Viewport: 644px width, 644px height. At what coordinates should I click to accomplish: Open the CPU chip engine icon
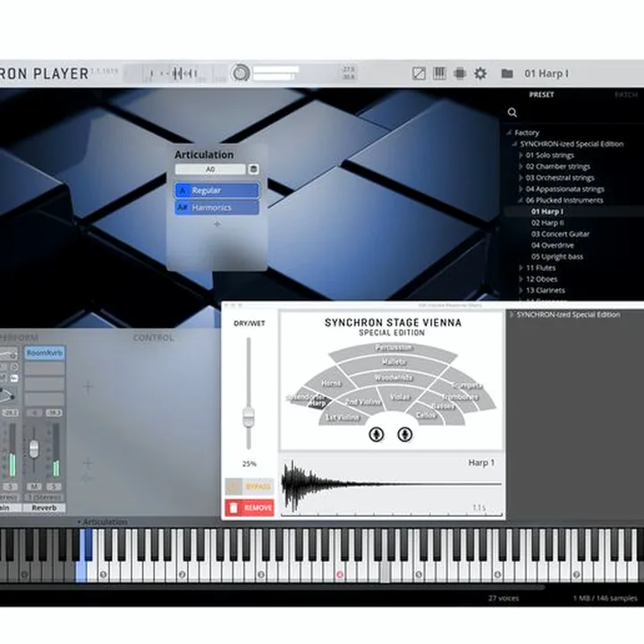(x=460, y=73)
